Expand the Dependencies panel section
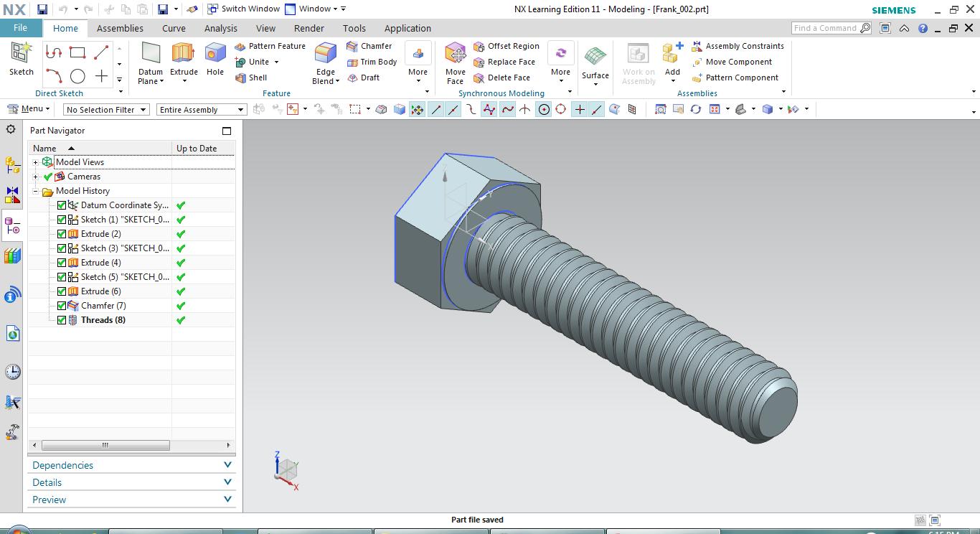 point(131,465)
